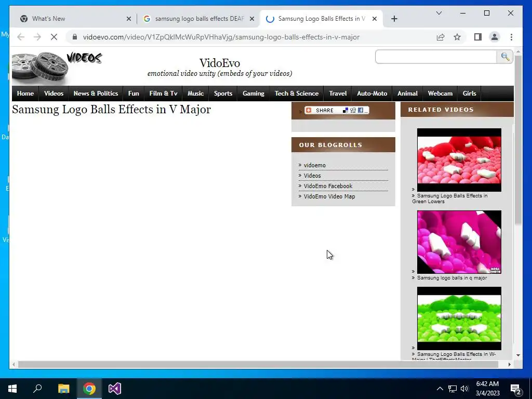532x399 pixels.
Task: Open the Travel category
Action: [338, 94]
